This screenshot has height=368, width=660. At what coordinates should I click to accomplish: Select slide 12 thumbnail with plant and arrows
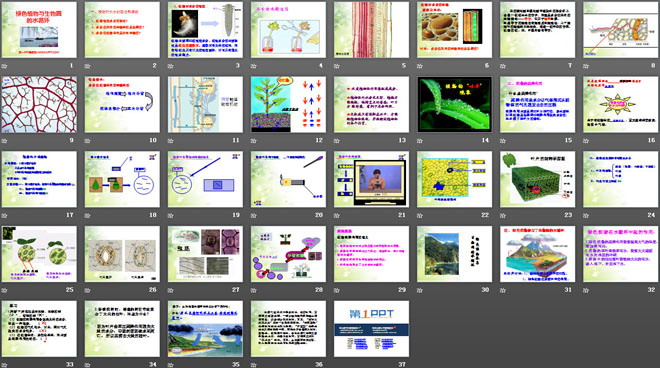tap(288, 104)
